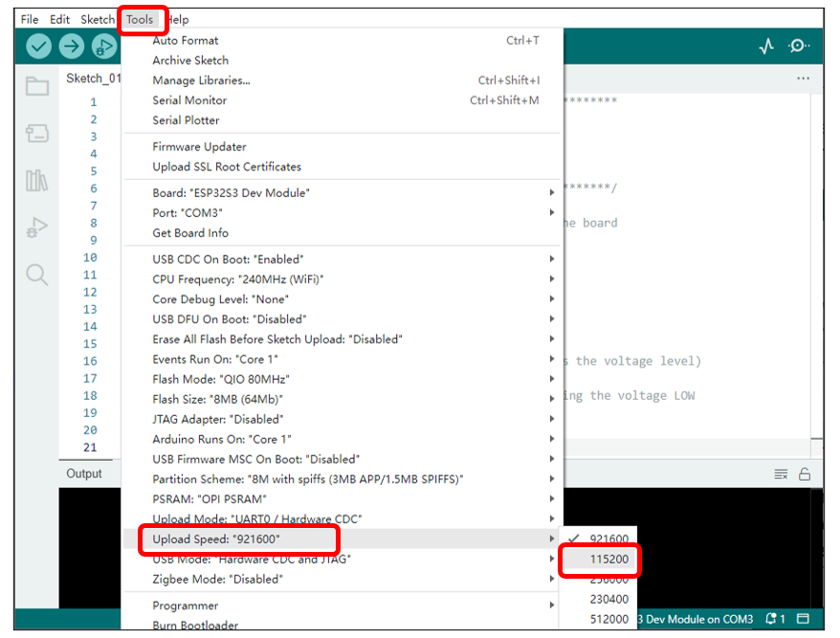Click the Verify checkmark button

pos(38,47)
